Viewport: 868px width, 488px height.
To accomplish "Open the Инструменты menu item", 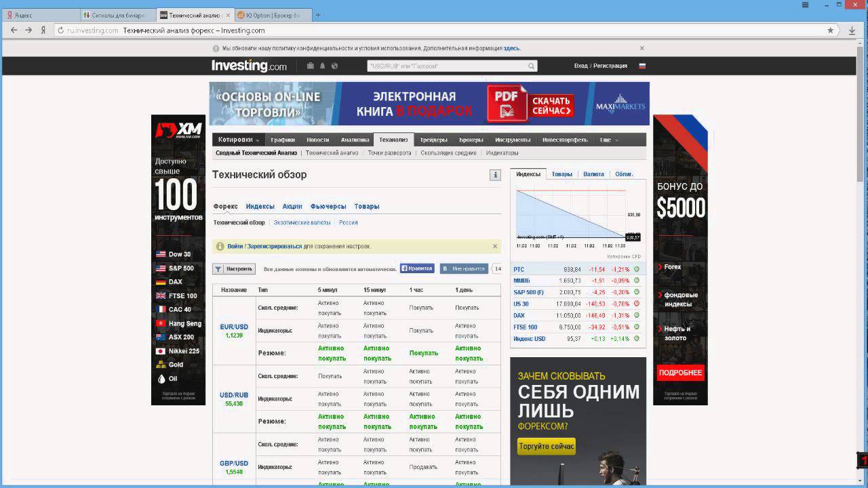I will click(513, 140).
